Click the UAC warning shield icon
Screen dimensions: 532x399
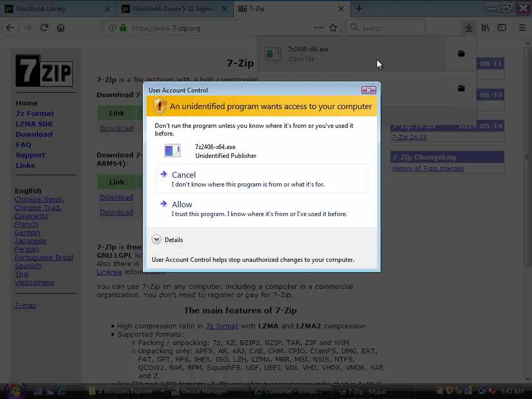point(159,106)
